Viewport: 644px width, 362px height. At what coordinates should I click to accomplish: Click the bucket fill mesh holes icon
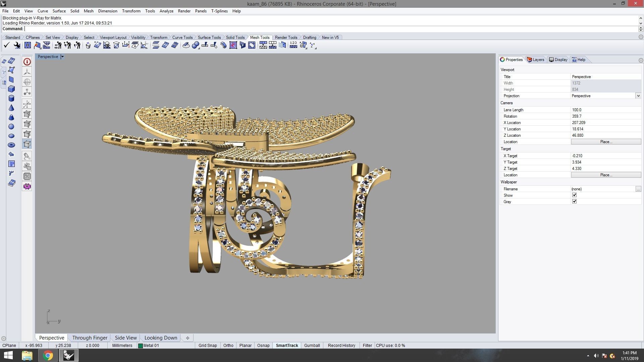88,45
